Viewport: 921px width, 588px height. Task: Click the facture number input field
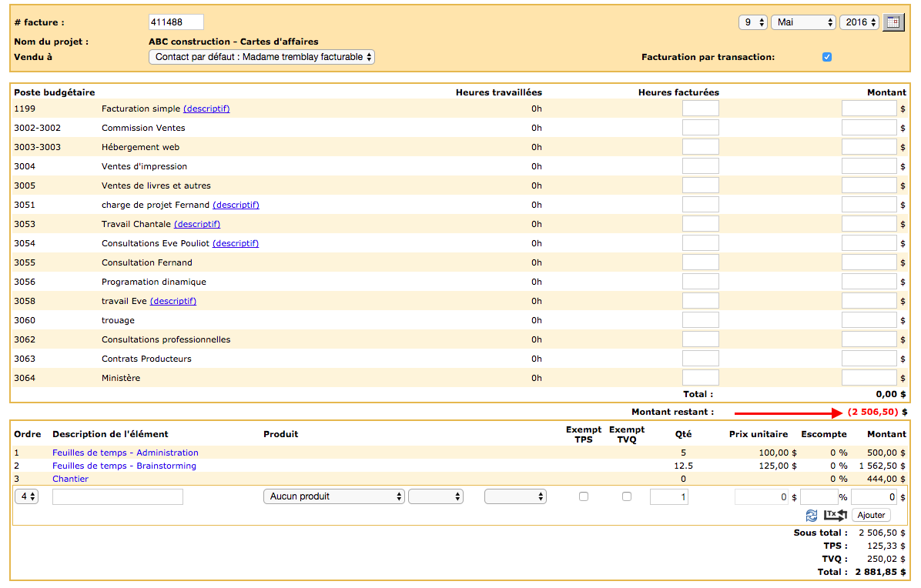[x=176, y=22]
